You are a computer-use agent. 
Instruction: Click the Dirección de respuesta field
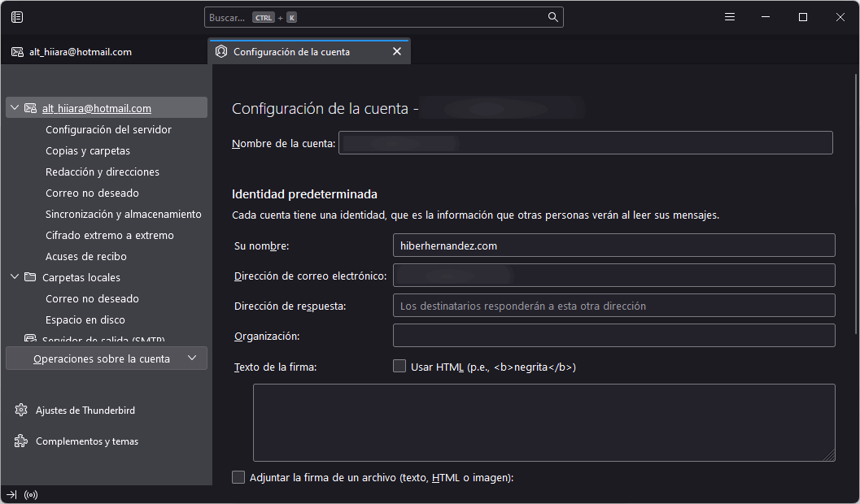tap(613, 306)
